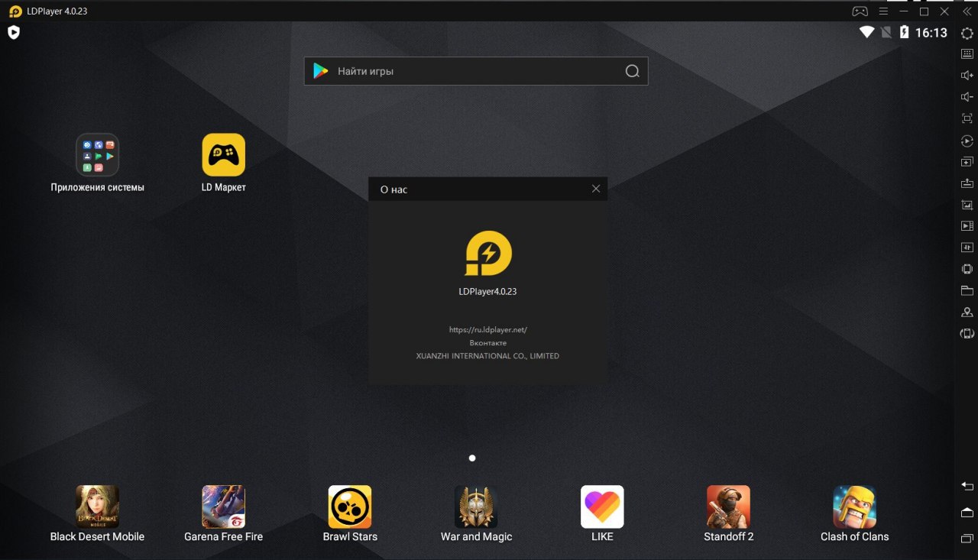
Task: Open the operation recorder play icon
Action: point(967,141)
